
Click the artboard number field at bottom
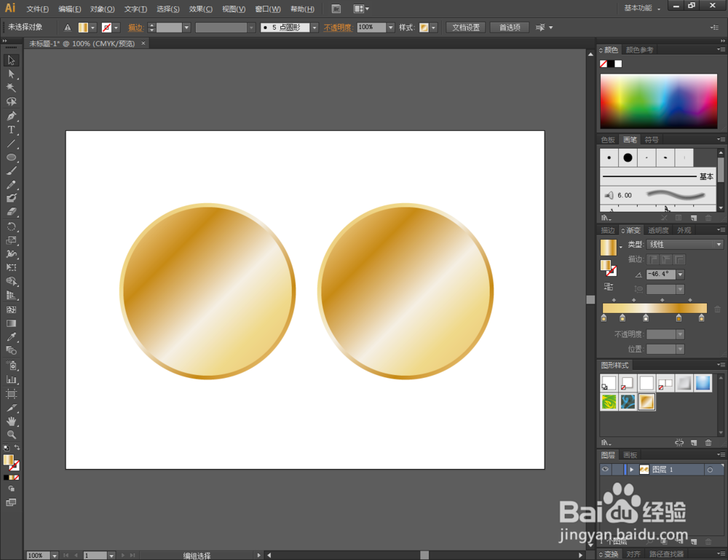click(95, 556)
